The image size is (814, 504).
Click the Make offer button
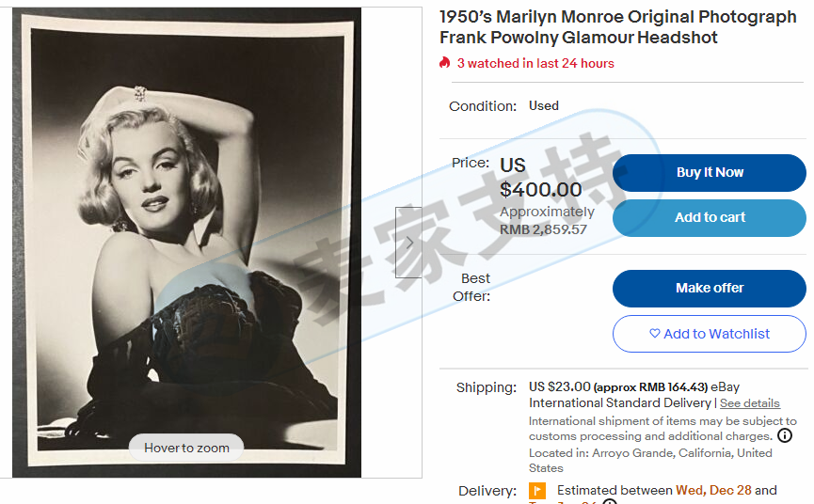pyautogui.click(x=710, y=289)
